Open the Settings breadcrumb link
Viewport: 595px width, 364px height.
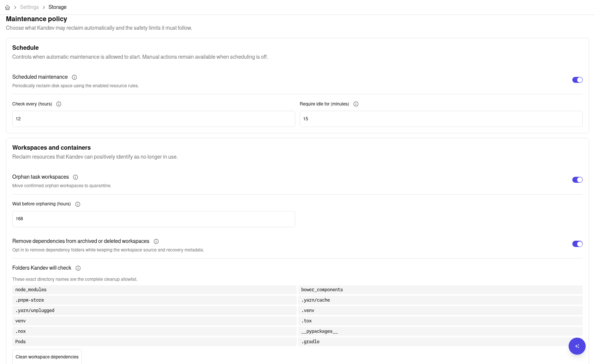coord(29,7)
